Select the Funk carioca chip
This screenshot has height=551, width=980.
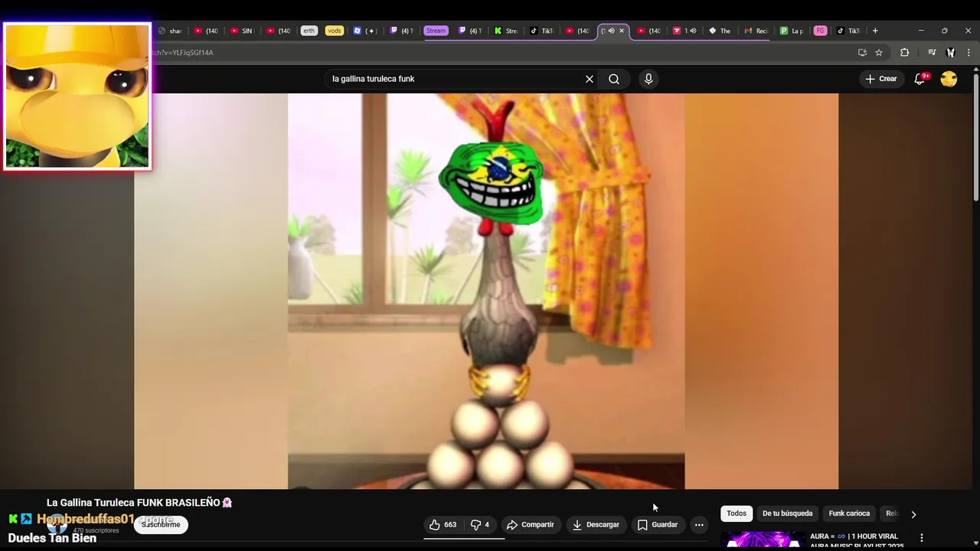(849, 514)
